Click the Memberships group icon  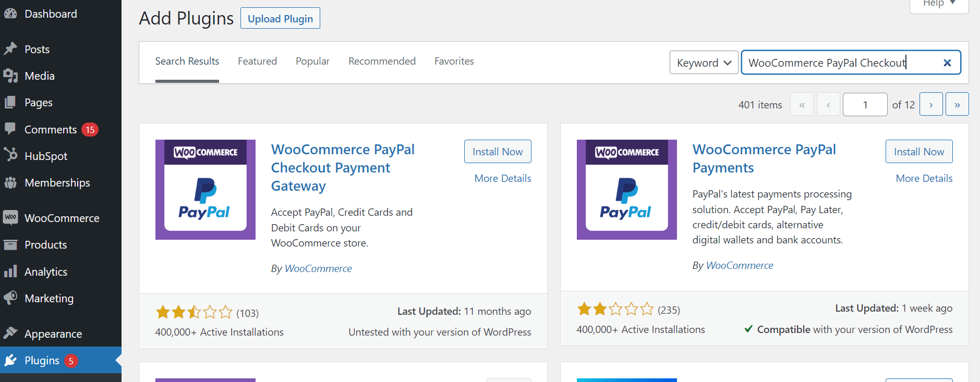(x=10, y=182)
